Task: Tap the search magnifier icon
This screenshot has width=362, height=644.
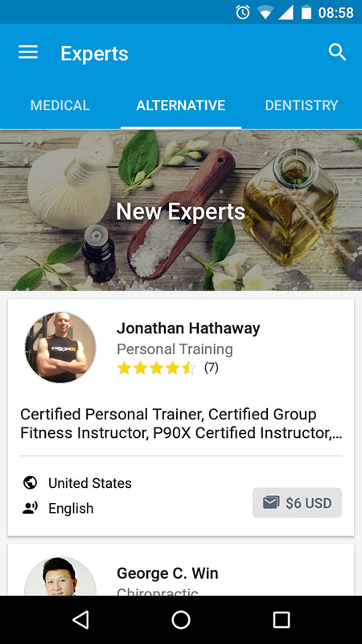Action: coord(337,52)
